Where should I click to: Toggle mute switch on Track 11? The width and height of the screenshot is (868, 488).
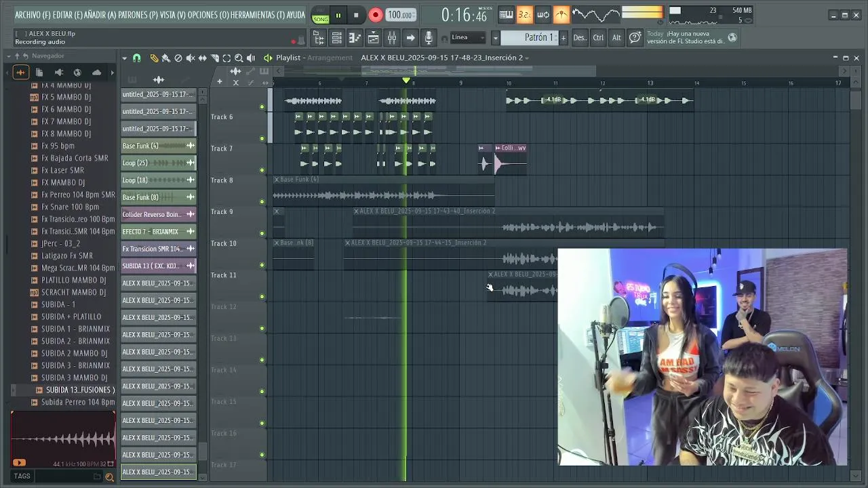tap(262, 296)
